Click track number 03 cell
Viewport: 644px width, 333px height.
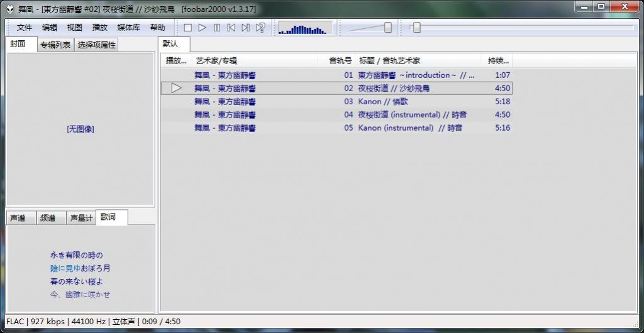[x=348, y=101]
